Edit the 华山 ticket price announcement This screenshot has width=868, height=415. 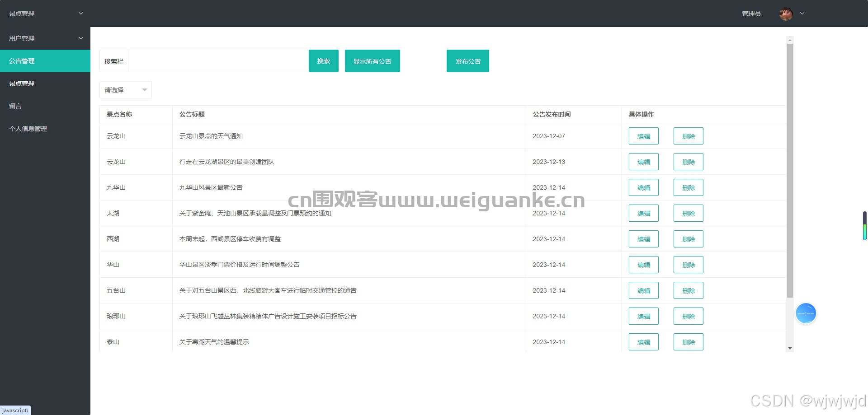point(644,265)
